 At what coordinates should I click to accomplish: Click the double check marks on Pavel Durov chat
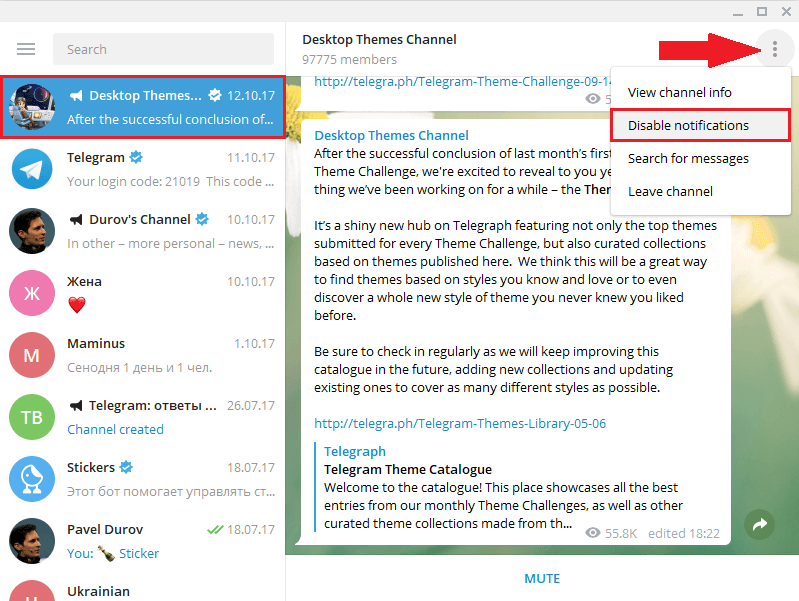click(x=215, y=530)
